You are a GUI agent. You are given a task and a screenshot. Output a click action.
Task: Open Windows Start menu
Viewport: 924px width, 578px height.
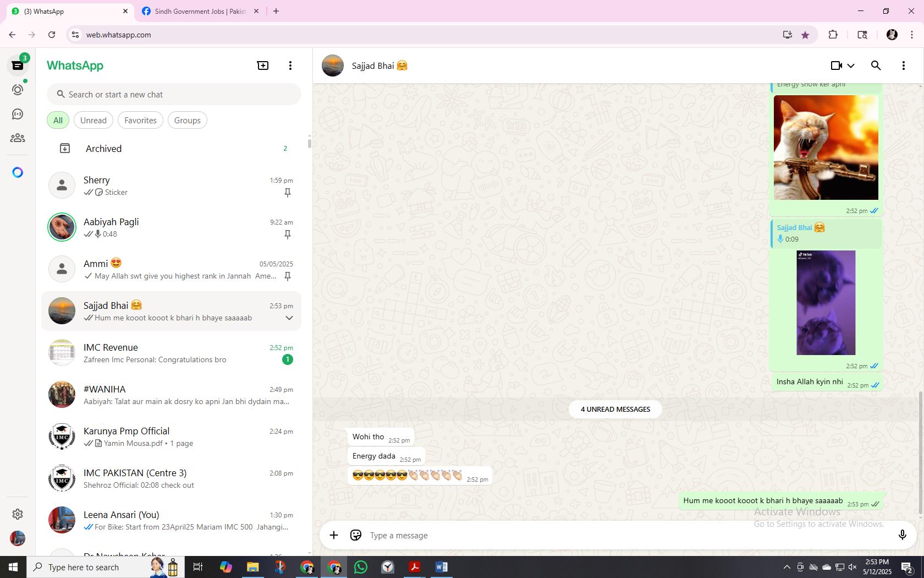[x=13, y=567]
